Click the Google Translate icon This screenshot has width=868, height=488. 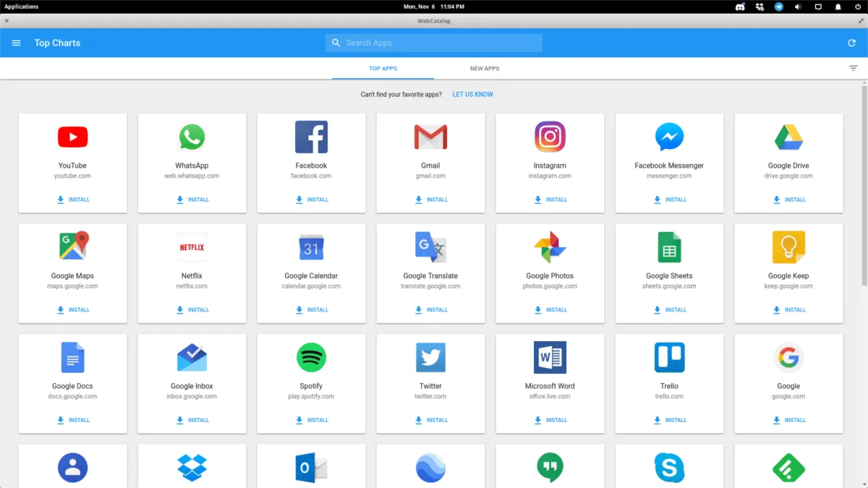[x=430, y=247]
